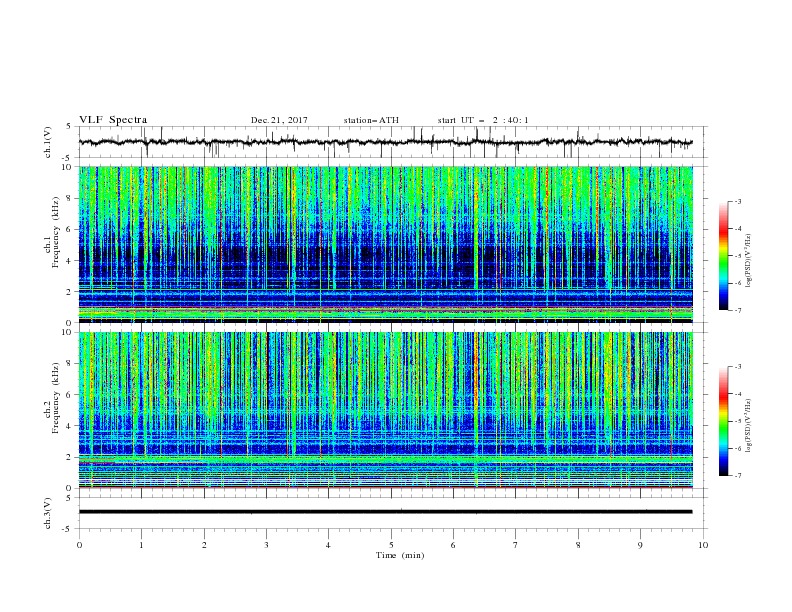Select the "ch.3(V)" axis label

pos(48,513)
